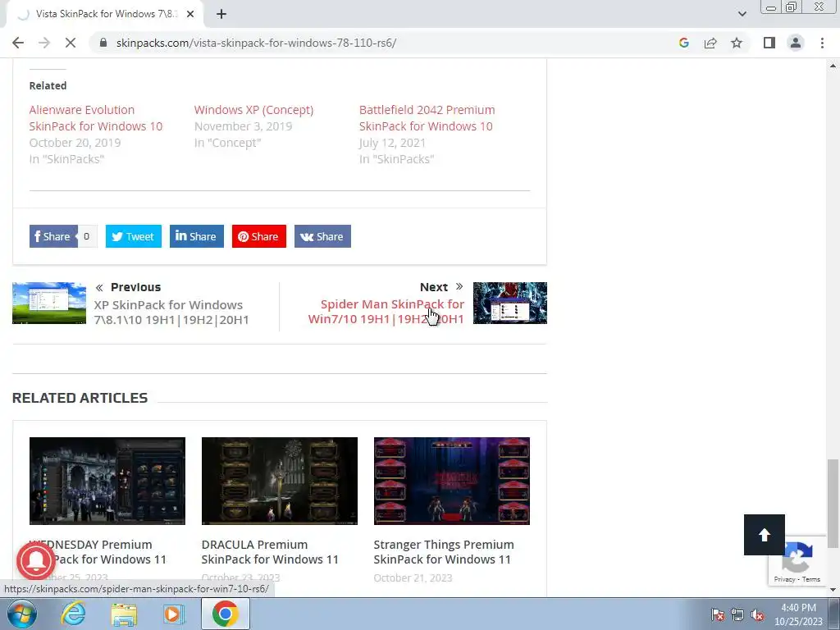Open the taskbar clock and date
Screen dimensions: 840x630
[x=798, y=614]
